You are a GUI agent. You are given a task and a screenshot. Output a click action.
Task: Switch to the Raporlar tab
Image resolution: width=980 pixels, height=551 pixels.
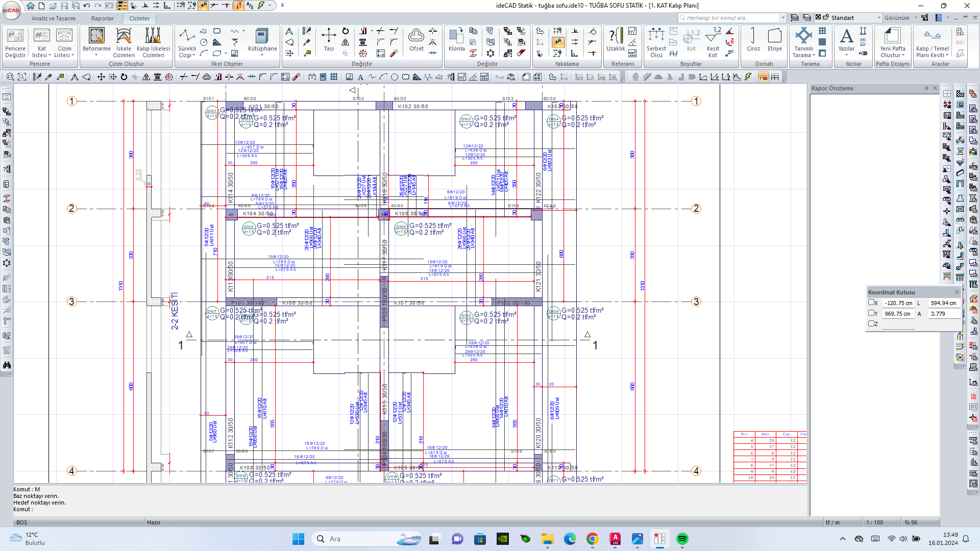click(103, 18)
